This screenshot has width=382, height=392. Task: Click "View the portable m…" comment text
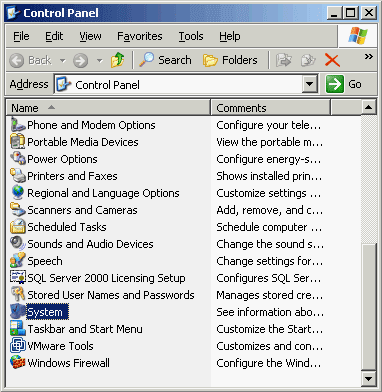(269, 142)
